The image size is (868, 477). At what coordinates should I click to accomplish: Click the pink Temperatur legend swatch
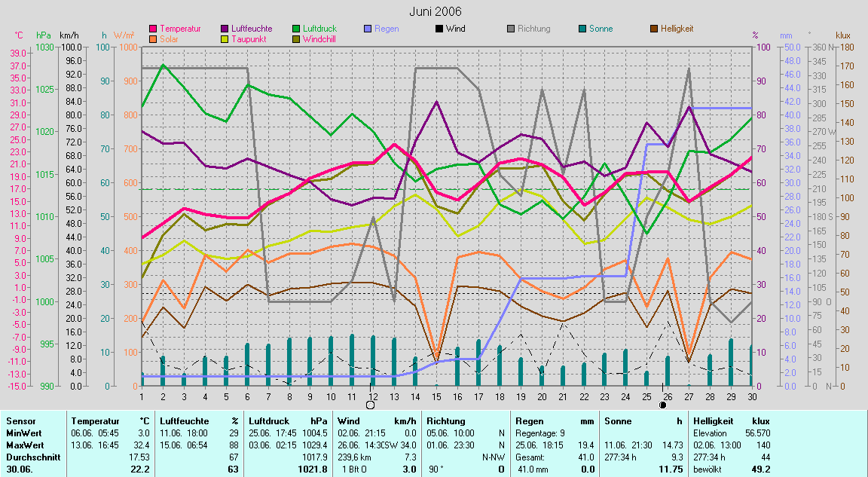154,29
